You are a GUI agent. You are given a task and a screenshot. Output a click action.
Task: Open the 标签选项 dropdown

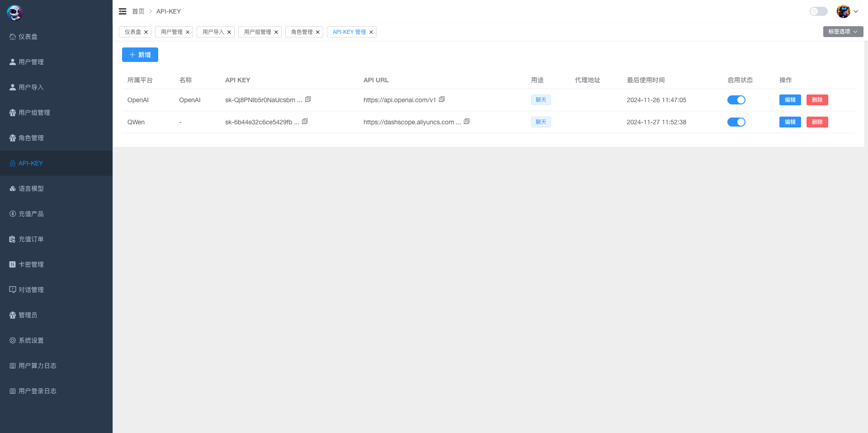pyautogui.click(x=843, y=32)
